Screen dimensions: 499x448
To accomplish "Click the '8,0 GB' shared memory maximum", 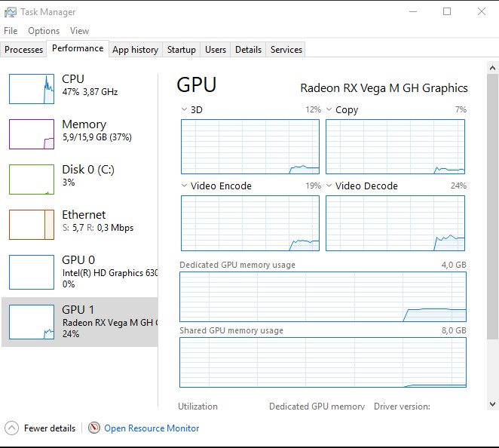I will pyautogui.click(x=454, y=330).
